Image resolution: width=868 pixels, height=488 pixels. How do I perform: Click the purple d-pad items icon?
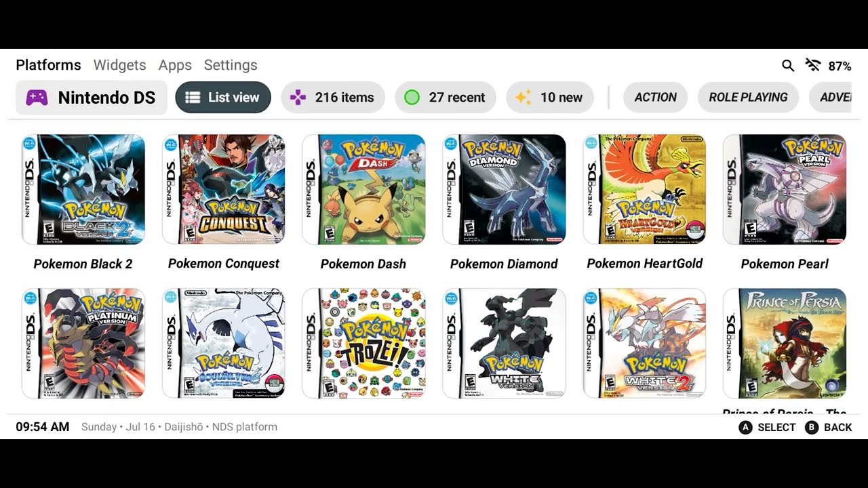tap(298, 98)
